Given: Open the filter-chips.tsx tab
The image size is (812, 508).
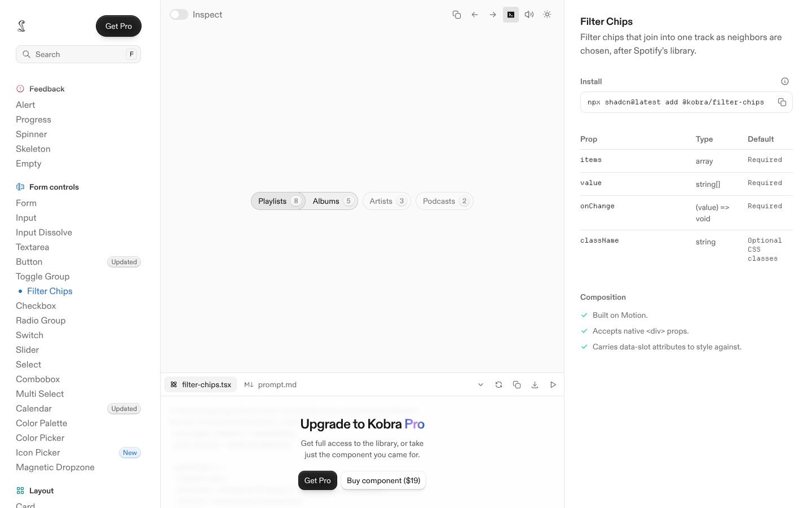Looking at the screenshot, I should point(201,384).
